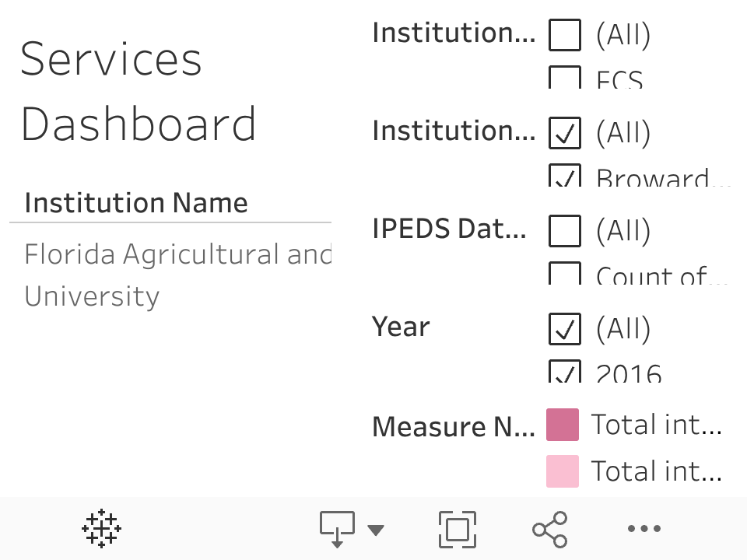Click the Tableau logo icon
The height and width of the screenshot is (560, 747).
click(101, 530)
